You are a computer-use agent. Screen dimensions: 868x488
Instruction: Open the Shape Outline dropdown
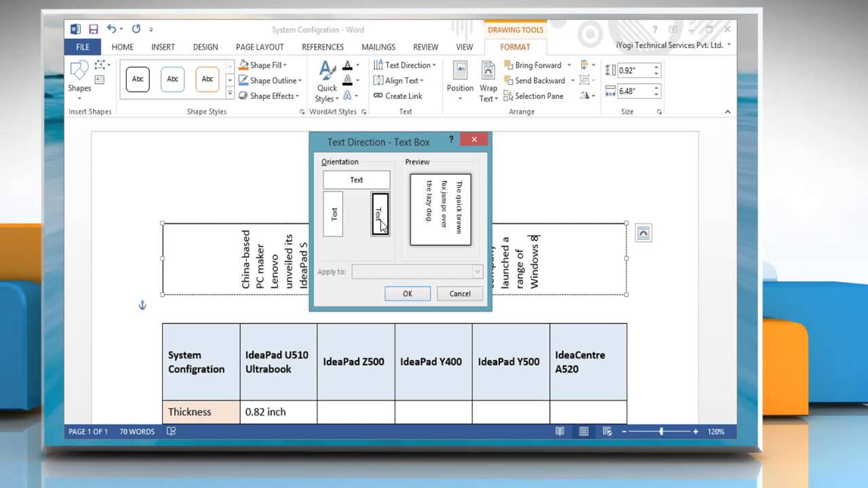tap(269, 81)
